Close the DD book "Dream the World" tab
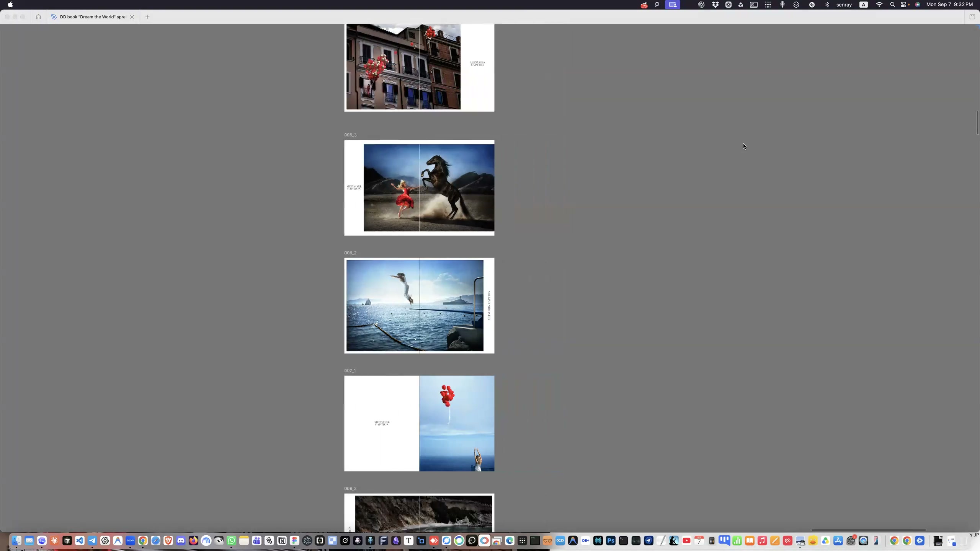This screenshot has width=980, height=551. (x=132, y=17)
